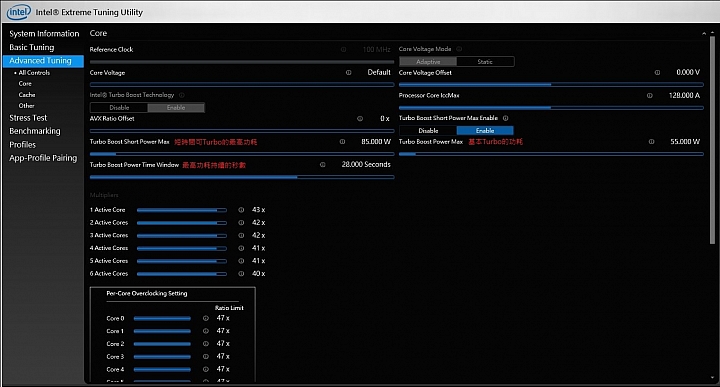Image resolution: width=720 pixels, height=387 pixels.
Task: Show info for Processor Core IccMax
Action: point(650,95)
